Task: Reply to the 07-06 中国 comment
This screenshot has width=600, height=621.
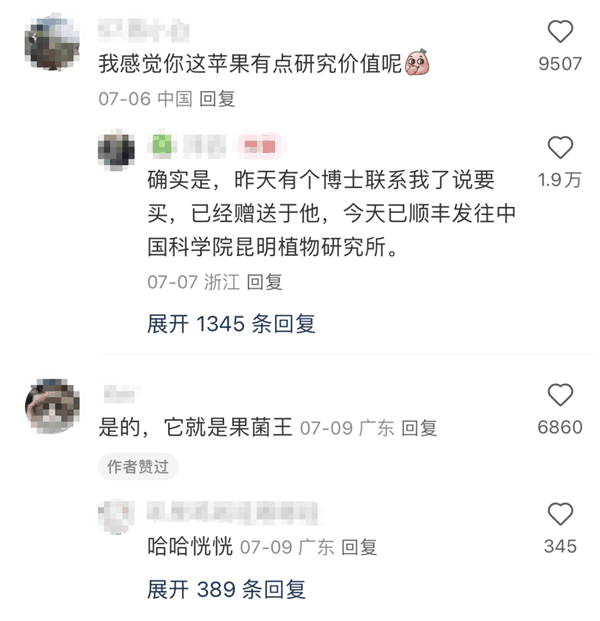Action: [x=217, y=99]
